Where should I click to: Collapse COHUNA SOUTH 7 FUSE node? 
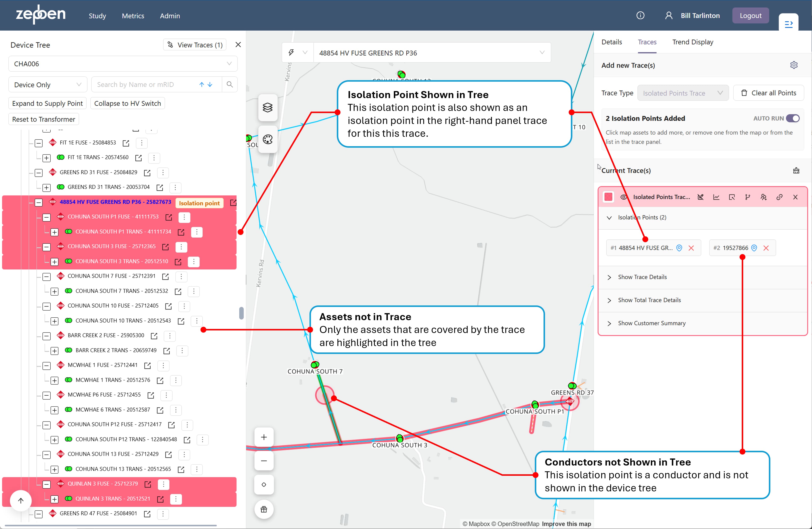coord(46,277)
